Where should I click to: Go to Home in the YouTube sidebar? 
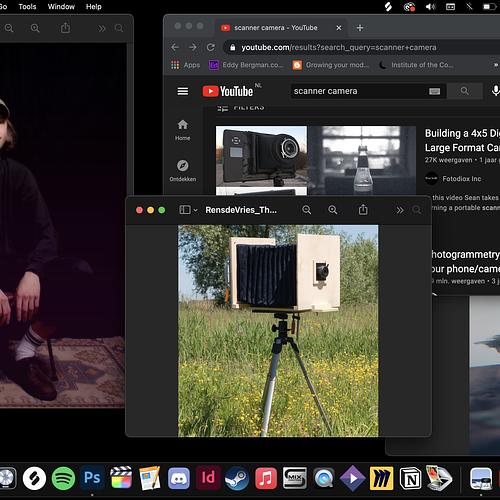[x=183, y=130]
